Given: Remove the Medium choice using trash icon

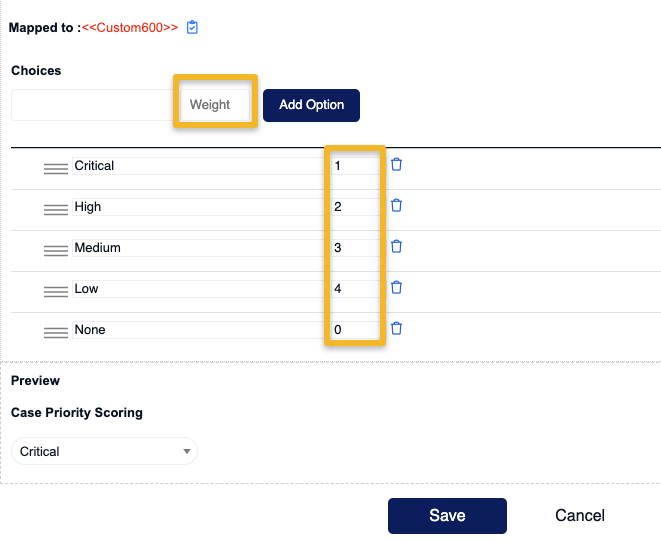Looking at the screenshot, I should 396,246.
